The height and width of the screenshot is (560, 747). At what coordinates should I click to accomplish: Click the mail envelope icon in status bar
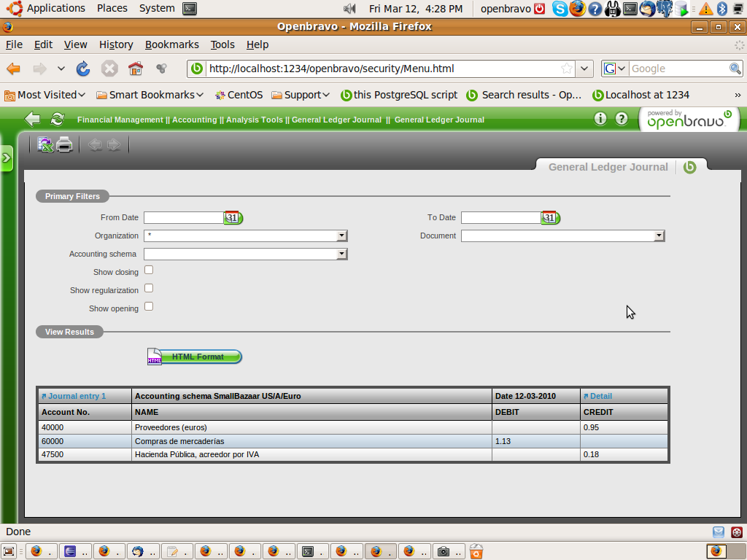[x=719, y=532]
